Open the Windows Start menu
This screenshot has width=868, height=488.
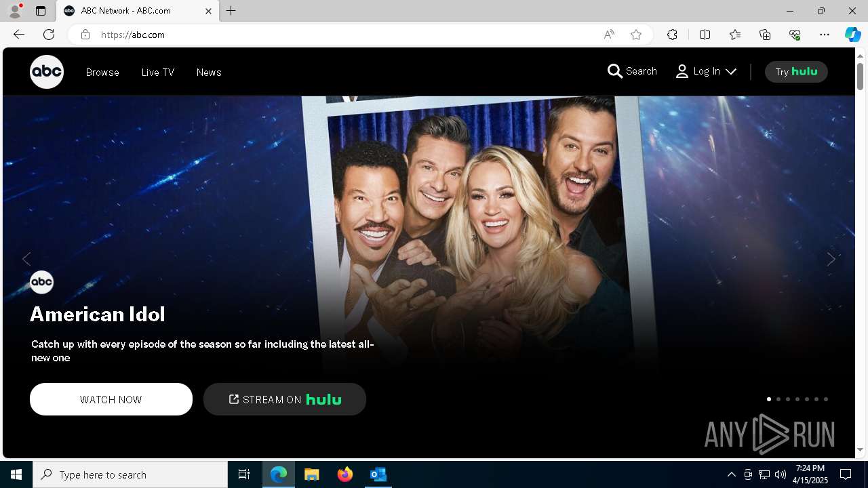coord(16,474)
